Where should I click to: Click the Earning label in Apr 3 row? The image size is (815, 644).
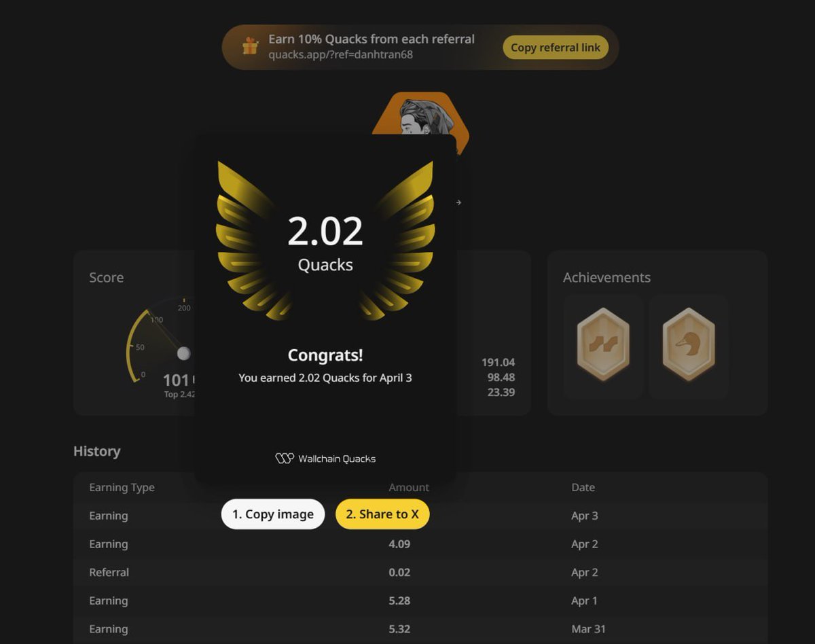[109, 516]
